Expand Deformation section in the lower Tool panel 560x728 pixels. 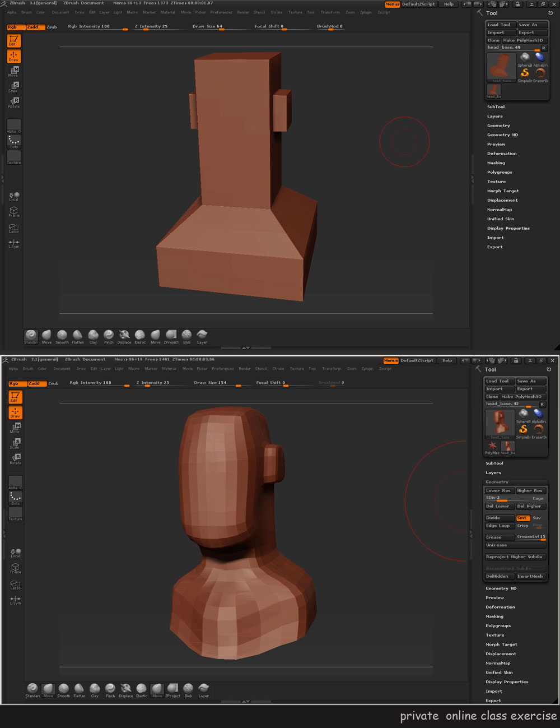[500, 607]
